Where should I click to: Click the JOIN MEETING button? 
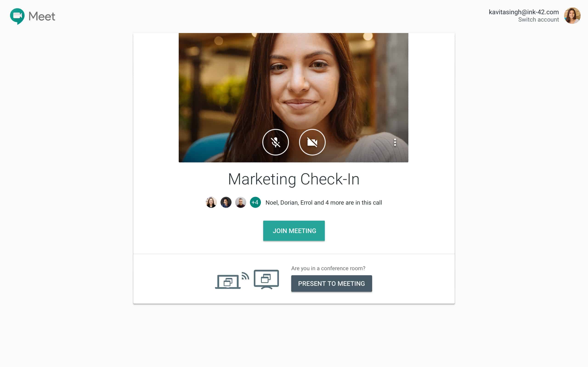click(x=294, y=231)
